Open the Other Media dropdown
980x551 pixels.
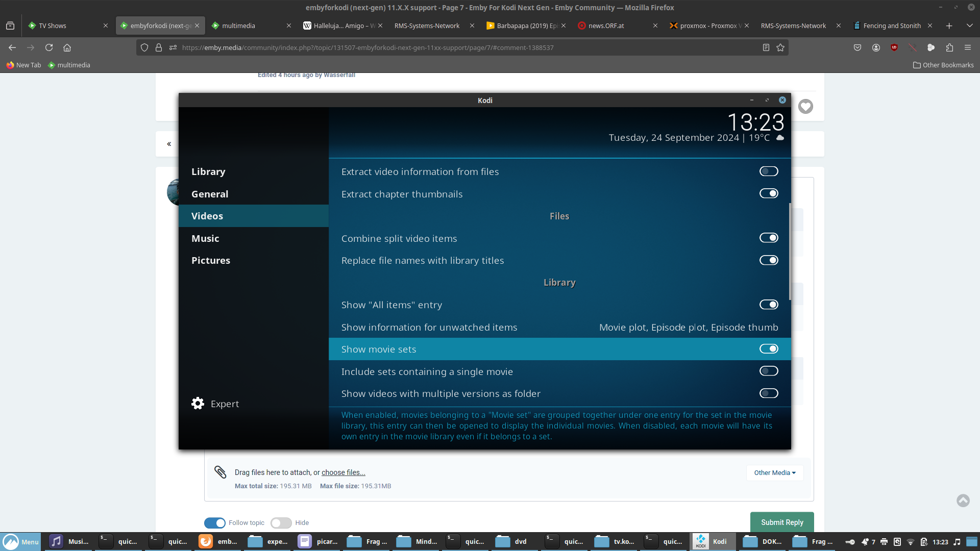point(774,472)
